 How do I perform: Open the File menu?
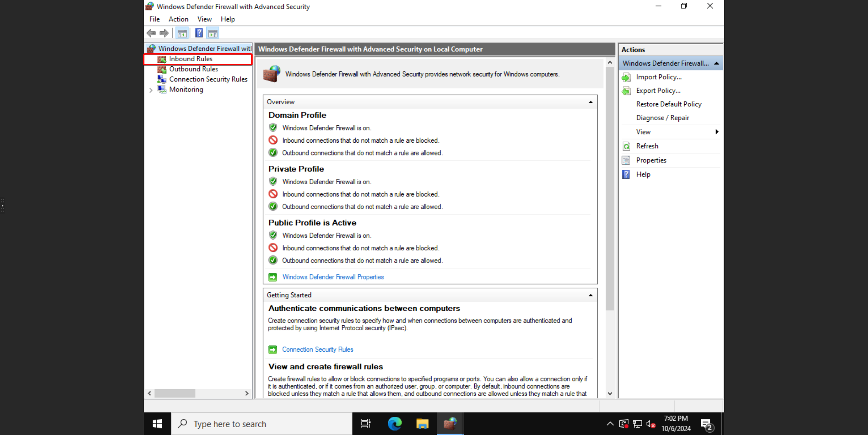[x=154, y=19]
